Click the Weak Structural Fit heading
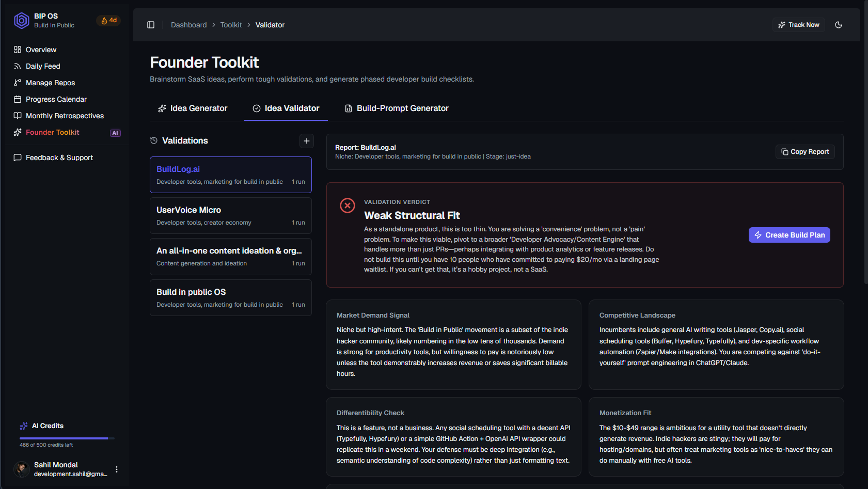The height and width of the screenshot is (489, 868). pyautogui.click(x=412, y=215)
